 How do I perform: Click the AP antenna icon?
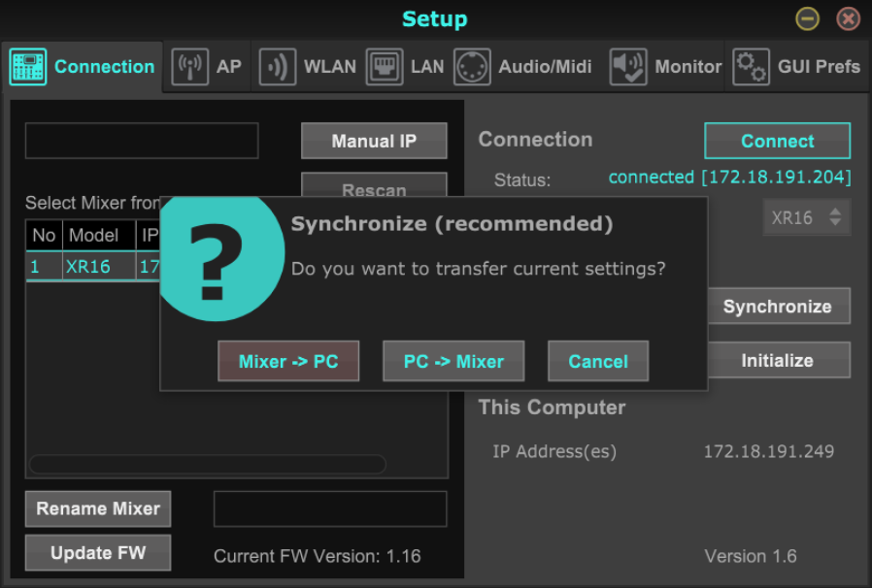(190, 67)
